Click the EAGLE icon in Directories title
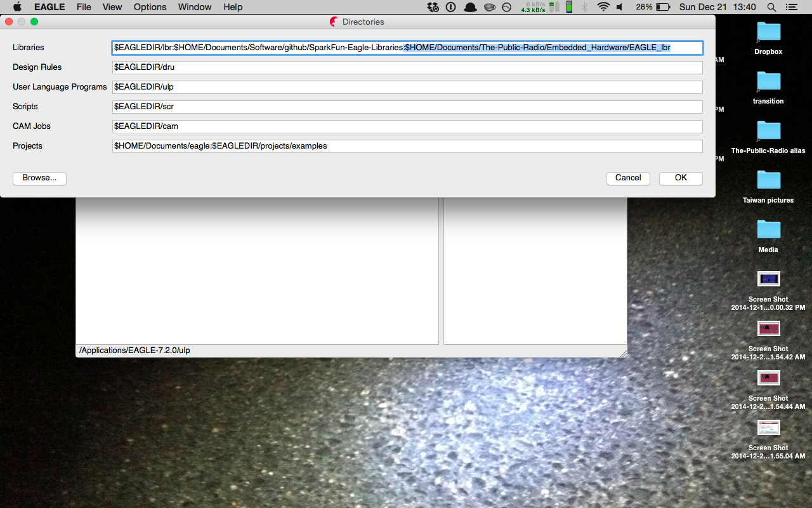Image resolution: width=812 pixels, height=508 pixels. coord(334,22)
